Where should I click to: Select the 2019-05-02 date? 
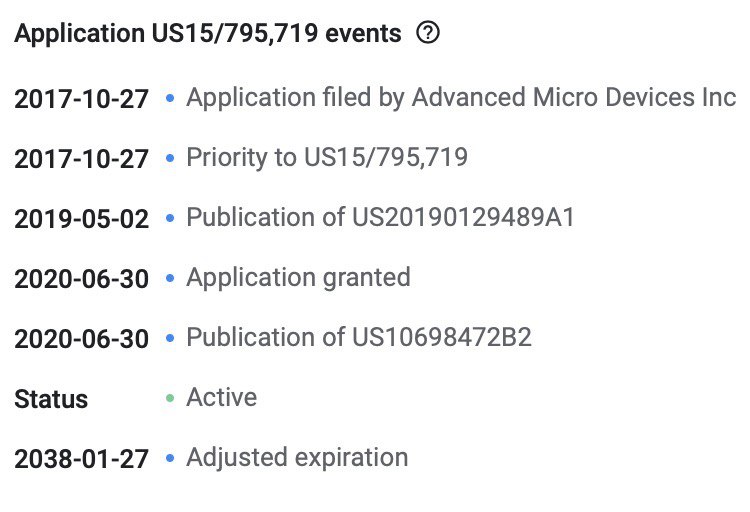pyautogui.click(x=81, y=219)
